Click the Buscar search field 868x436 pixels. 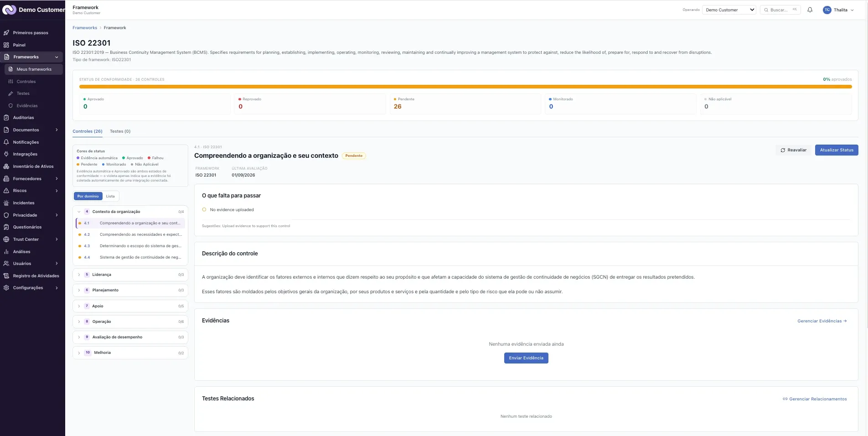click(x=780, y=10)
